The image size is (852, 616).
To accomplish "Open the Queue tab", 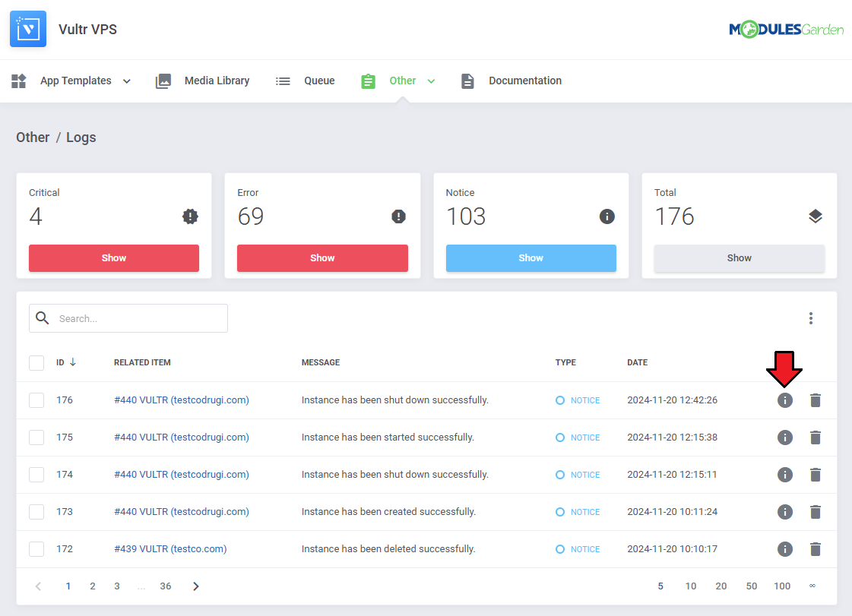I will pos(305,81).
